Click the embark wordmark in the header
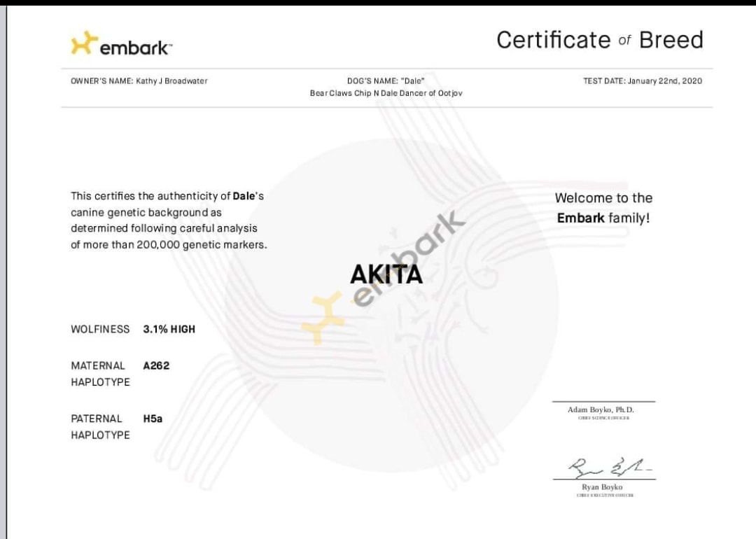This screenshot has width=756, height=539. click(135, 48)
